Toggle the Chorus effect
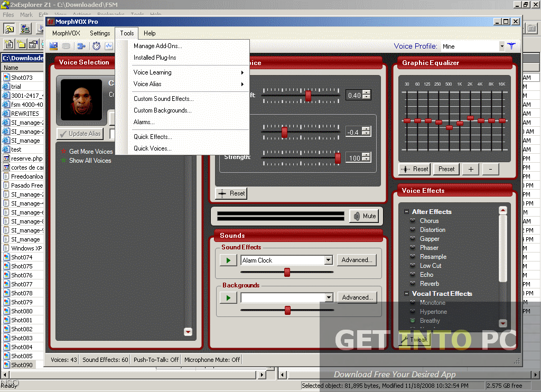 (412, 220)
